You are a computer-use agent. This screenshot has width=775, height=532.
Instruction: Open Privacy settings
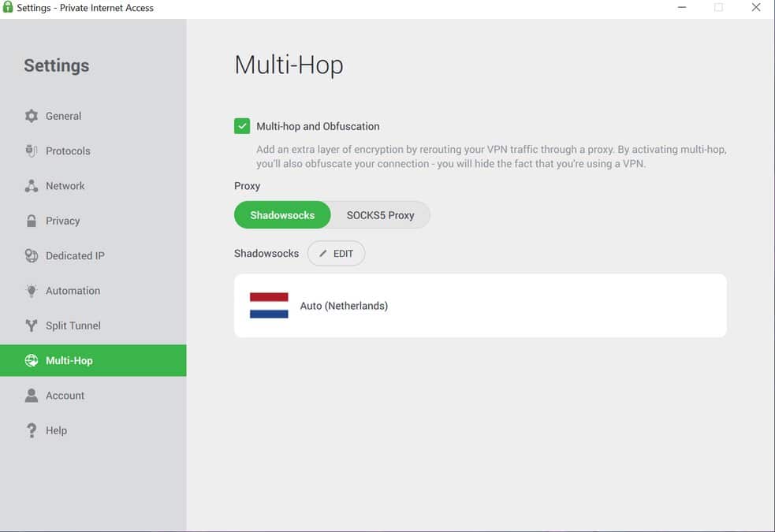pyautogui.click(x=93, y=221)
